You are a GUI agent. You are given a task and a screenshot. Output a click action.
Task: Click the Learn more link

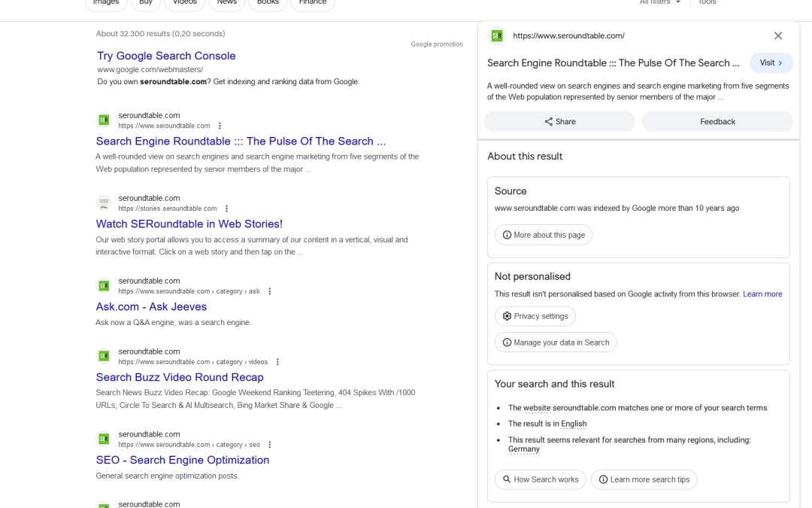pos(762,294)
